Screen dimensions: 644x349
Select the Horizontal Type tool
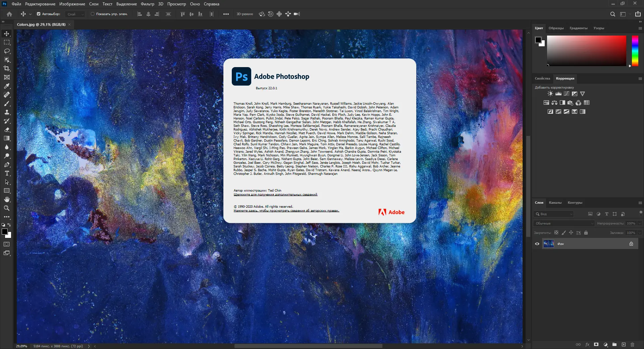pos(7,173)
